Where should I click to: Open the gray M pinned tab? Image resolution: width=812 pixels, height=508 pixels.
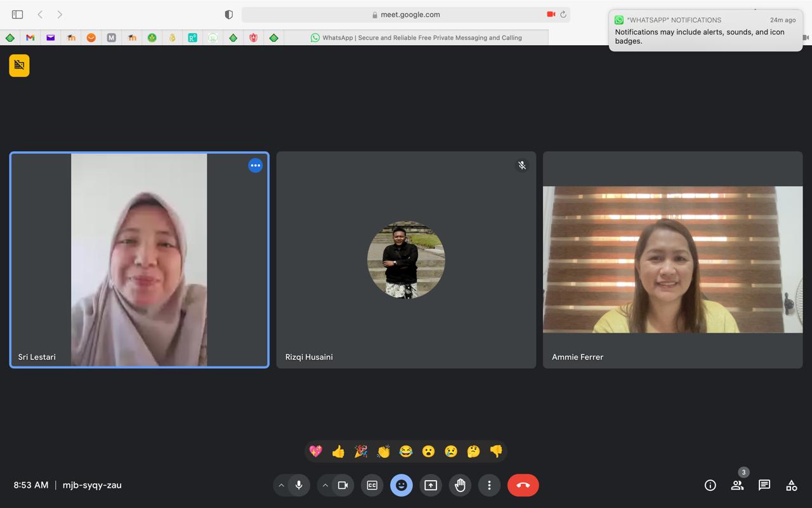[112, 37]
